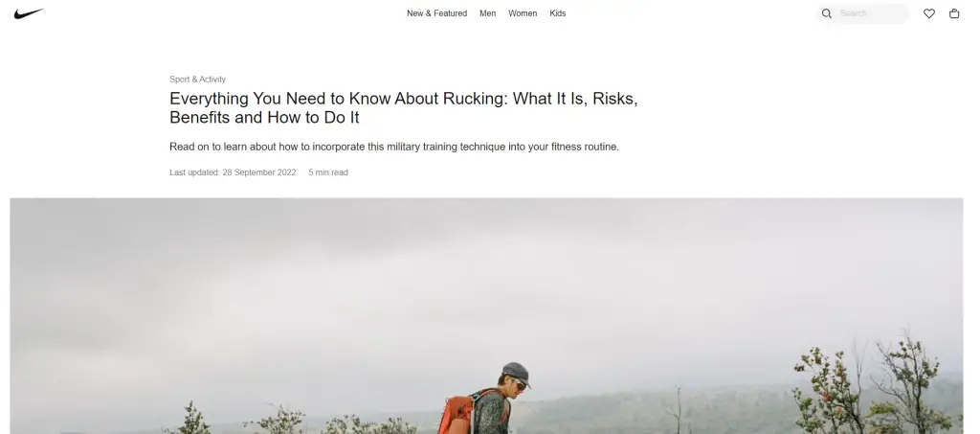The width and height of the screenshot is (980, 434).
Task: Select the Men navigation item
Action: click(x=487, y=13)
